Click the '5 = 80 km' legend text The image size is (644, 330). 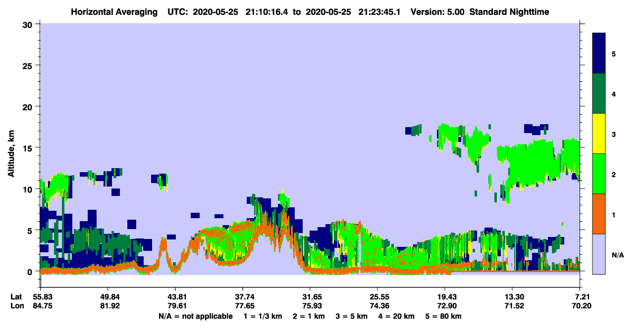[x=443, y=316]
